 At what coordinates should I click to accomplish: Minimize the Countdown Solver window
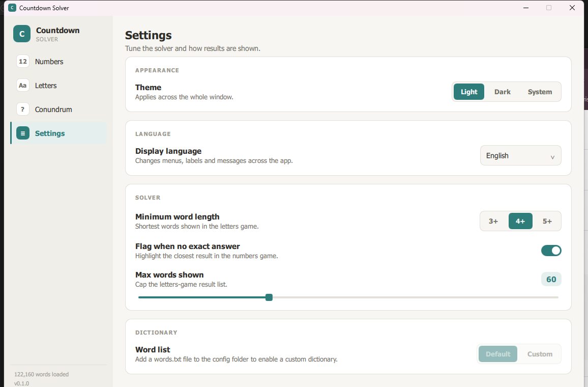pyautogui.click(x=526, y=8)
